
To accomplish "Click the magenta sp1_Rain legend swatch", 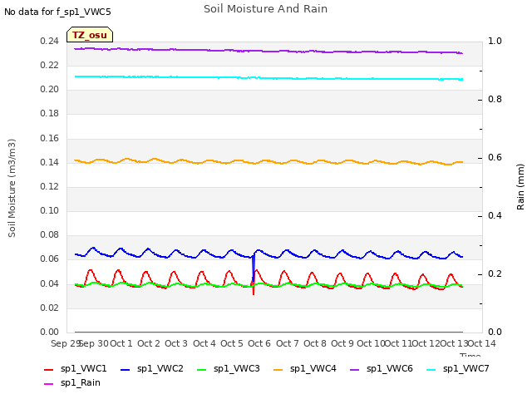I will coord(49,384).
